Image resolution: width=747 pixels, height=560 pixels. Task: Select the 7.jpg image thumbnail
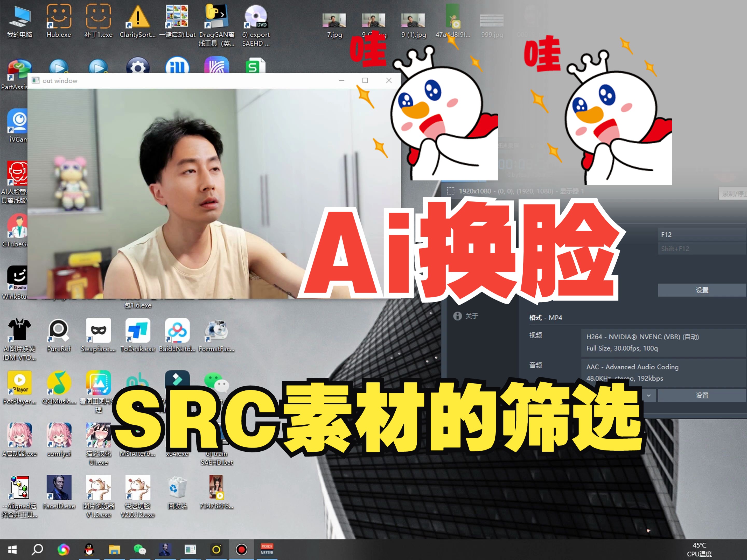334,25
